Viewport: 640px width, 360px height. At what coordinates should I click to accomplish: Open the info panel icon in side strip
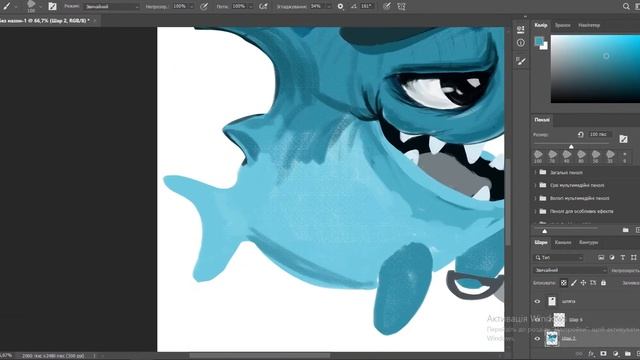click(521, 42)
